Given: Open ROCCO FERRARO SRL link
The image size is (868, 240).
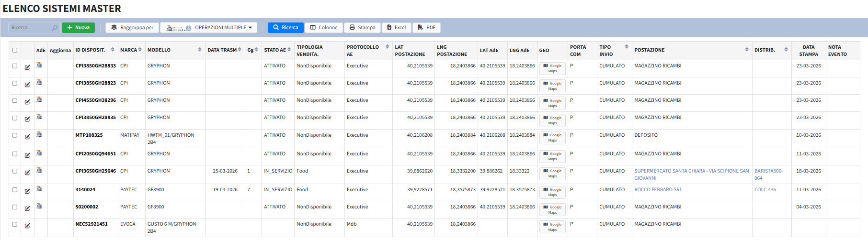Looking at the screenshot, I should point(658,190).
